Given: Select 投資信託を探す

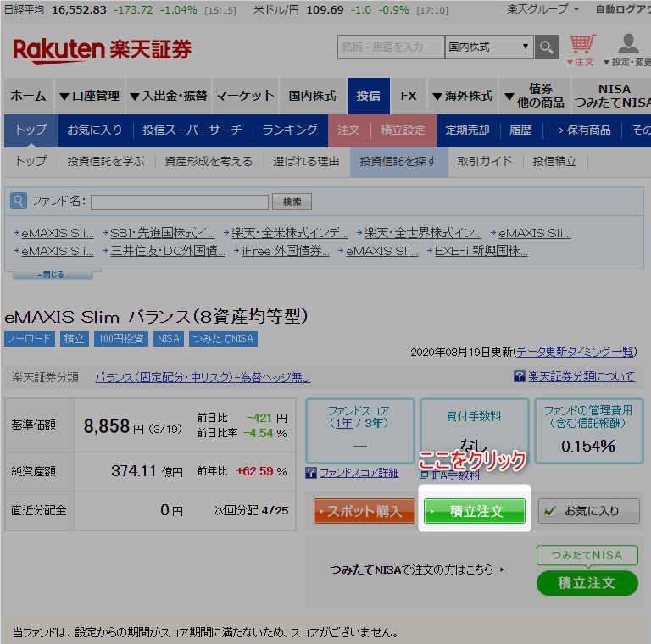Looking at the screenshot, I should coord(398,161).
